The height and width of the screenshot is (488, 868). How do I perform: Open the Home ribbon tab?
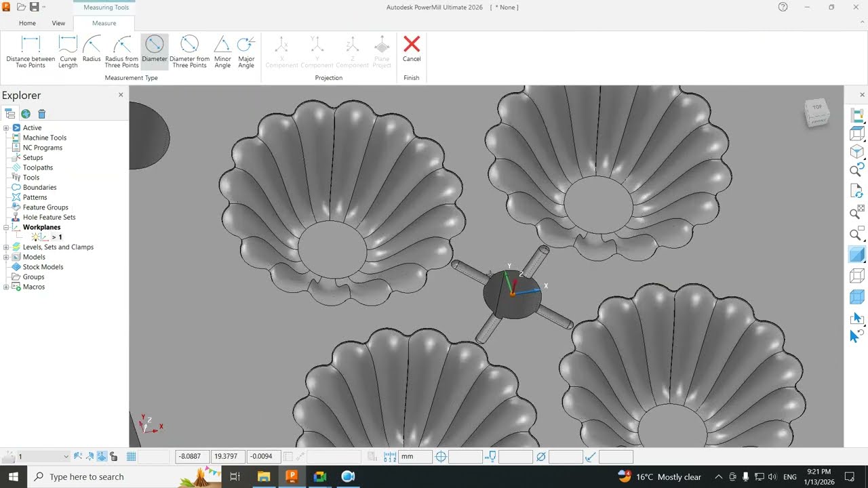27,23
